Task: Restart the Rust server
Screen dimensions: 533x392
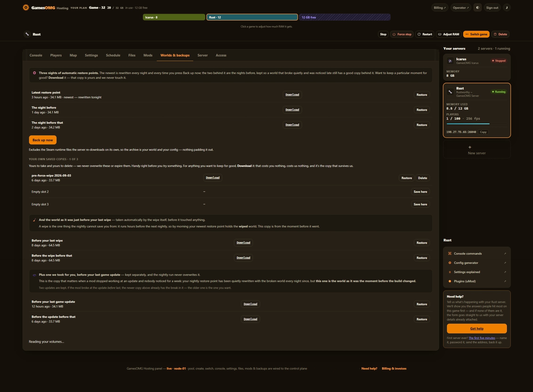Action: point(424,34)
